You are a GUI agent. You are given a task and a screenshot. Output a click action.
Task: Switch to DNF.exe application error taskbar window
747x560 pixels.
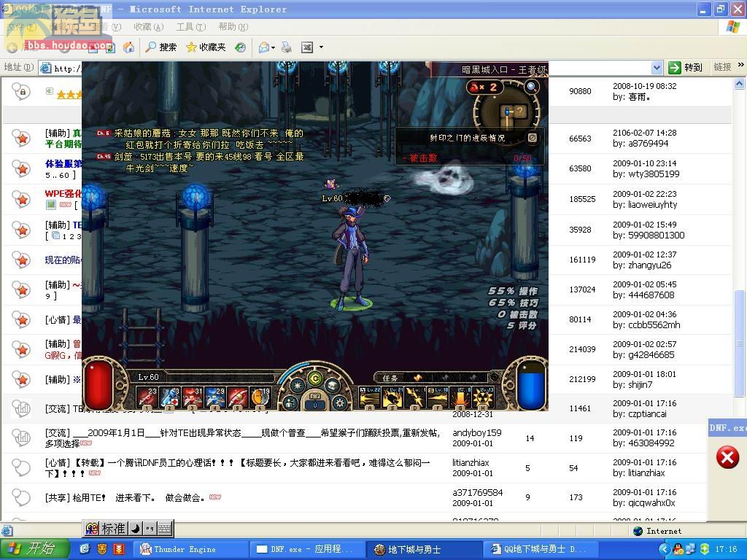307,550
